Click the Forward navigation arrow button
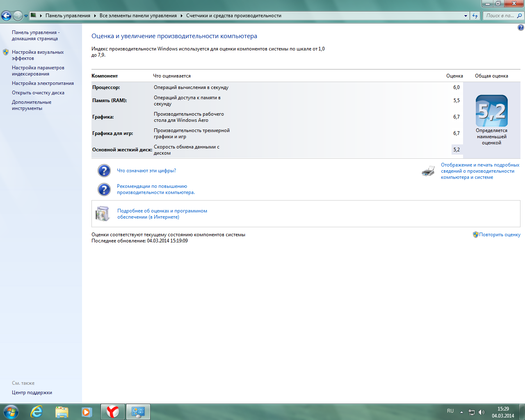This screenshot has width=525, height=420. pyautogui.click(x=18, y=16)
